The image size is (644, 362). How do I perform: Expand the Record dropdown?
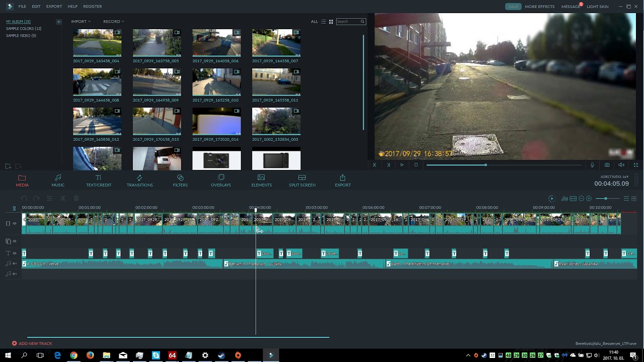point(114,22)
